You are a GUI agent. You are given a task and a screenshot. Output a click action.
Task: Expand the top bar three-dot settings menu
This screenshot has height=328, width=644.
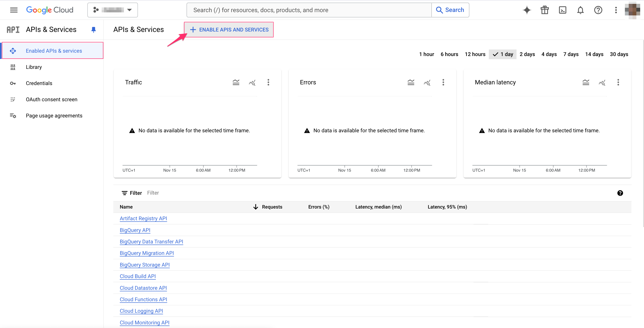point(616,10)
